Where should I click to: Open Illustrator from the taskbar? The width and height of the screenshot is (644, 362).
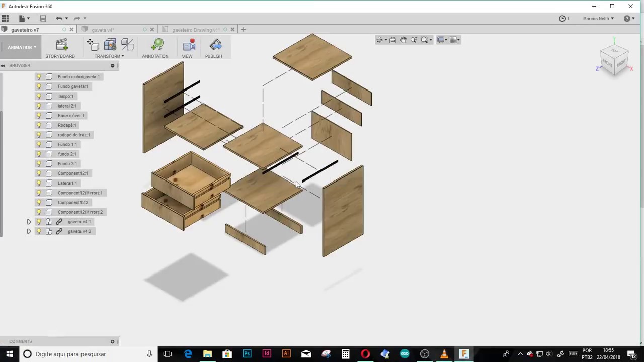[286, 354]
